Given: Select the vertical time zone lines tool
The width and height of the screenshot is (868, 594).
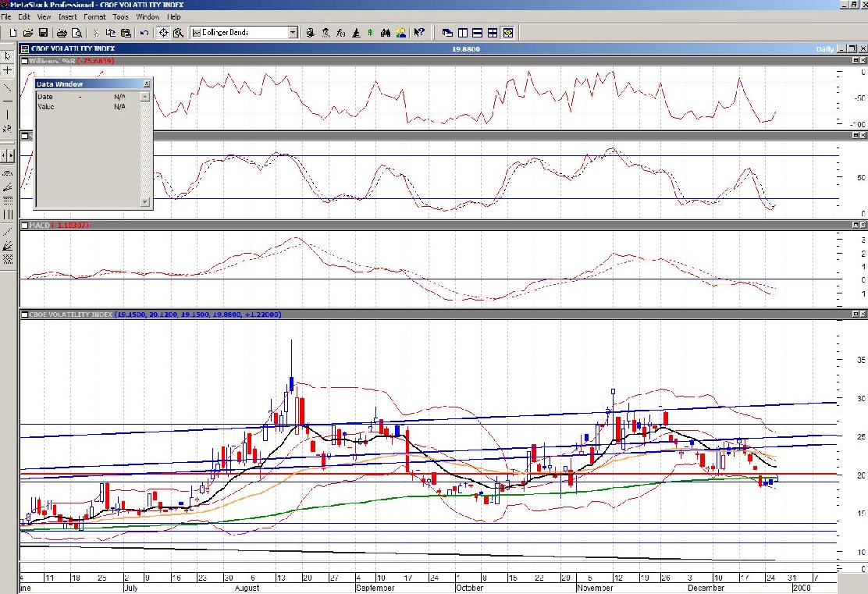Looking at the screenshot, I should click(8, 214).
